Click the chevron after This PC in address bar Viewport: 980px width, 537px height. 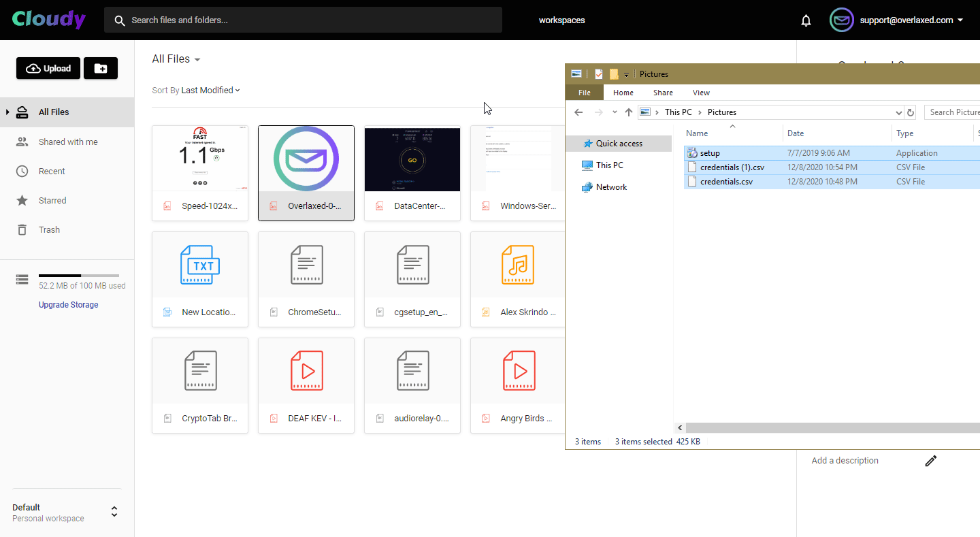point(699,112)
